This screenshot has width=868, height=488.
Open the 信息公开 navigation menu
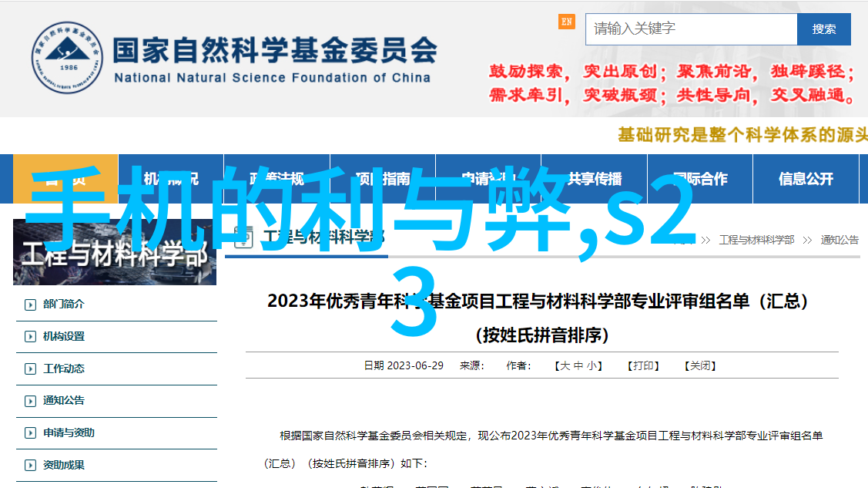click(x=806, y=179)
